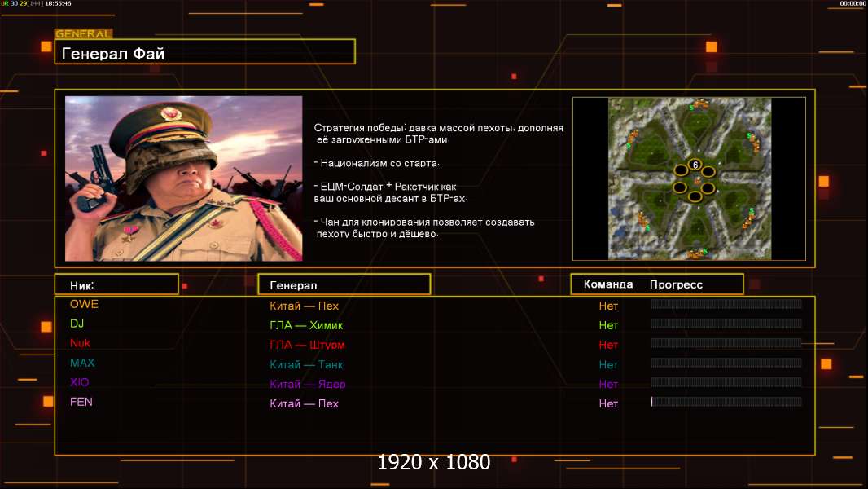Click the loading progress bar for OWE
Image resolution: width=868 pixels, height=489 pixels.
point(726,304)
